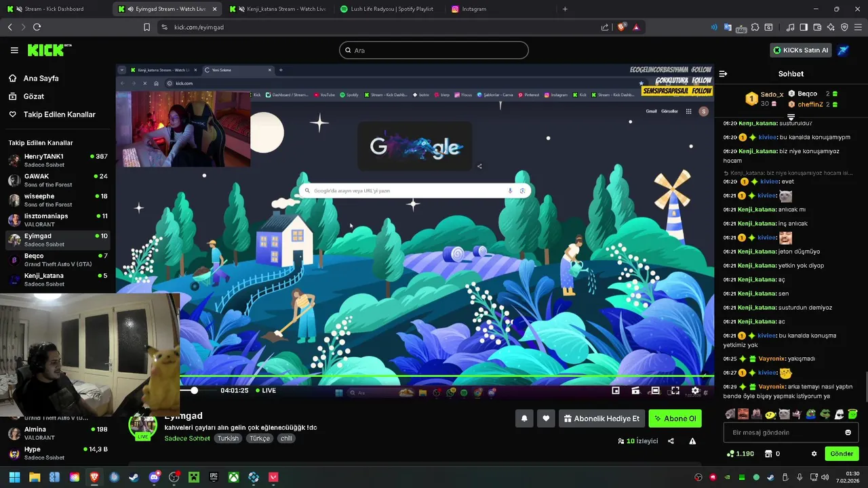Switch to the Kenji_katana Stream tab
The image size is (868, 488).
(x=279, y=9)
